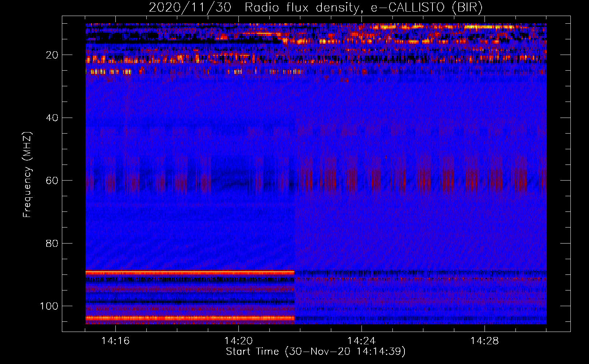The image size is (589, 364).
Task: Click the '20' frequency tick label
Action: [x=52, y=55]
